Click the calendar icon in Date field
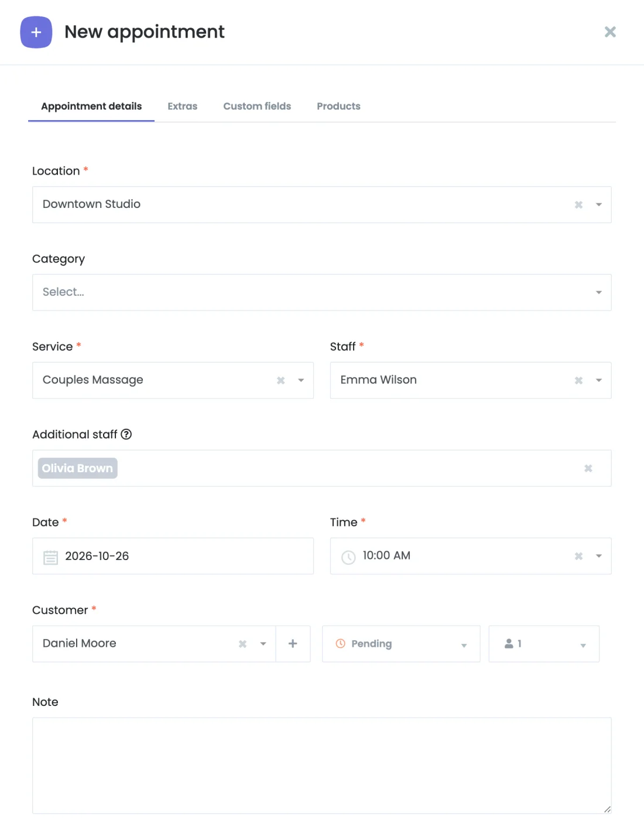The width and height of the screenshot is (644, 826). [51, 557]
